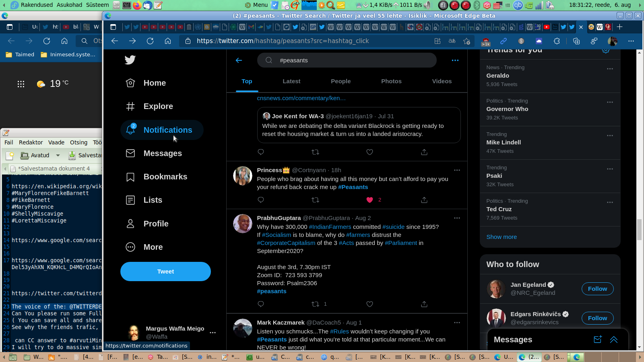Open Notifications in the Twitter sidebar
Screen dimensions: 644x362
[162, 130]
